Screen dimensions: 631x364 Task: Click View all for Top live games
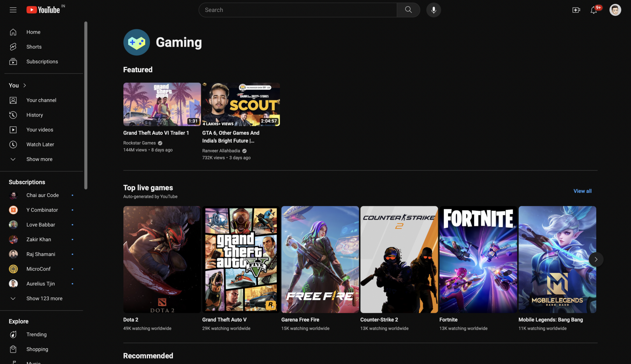coord(582,191)
